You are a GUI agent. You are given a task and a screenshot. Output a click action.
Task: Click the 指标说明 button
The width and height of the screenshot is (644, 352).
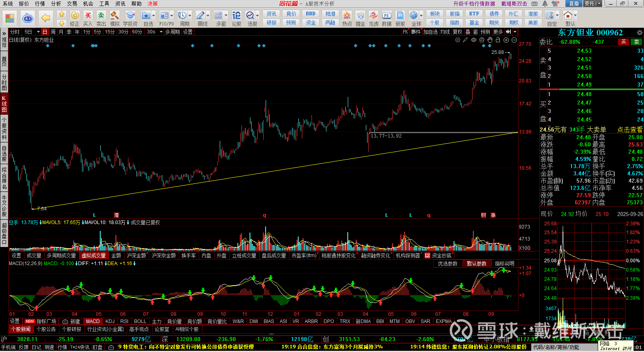(505, 264)
